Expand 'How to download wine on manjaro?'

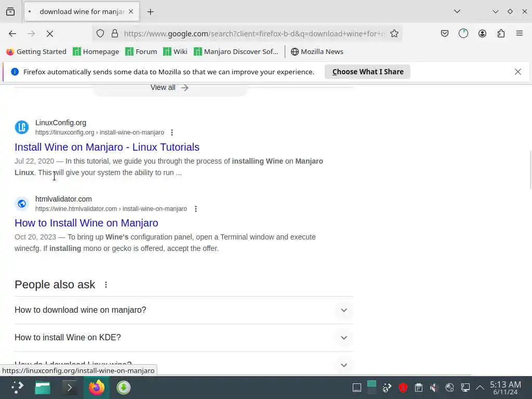pyautogui.click(x=184, y=310)
